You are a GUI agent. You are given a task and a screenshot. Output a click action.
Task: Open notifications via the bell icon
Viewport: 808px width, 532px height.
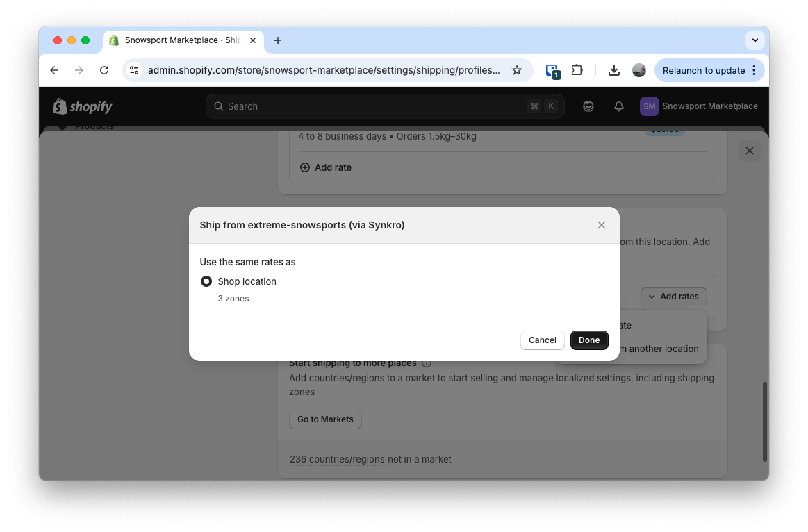coord(619,106)
